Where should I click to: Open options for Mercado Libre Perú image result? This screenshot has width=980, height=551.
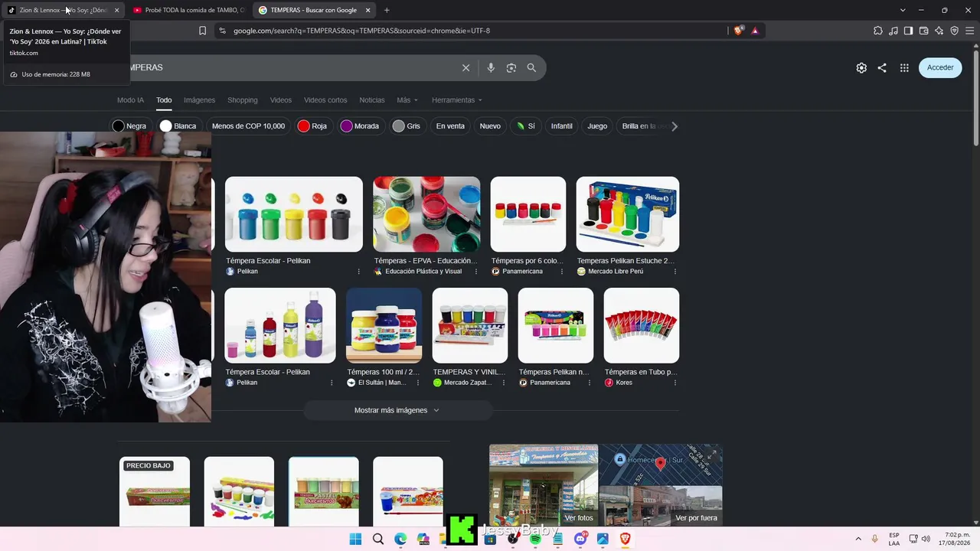coord(675,272)
